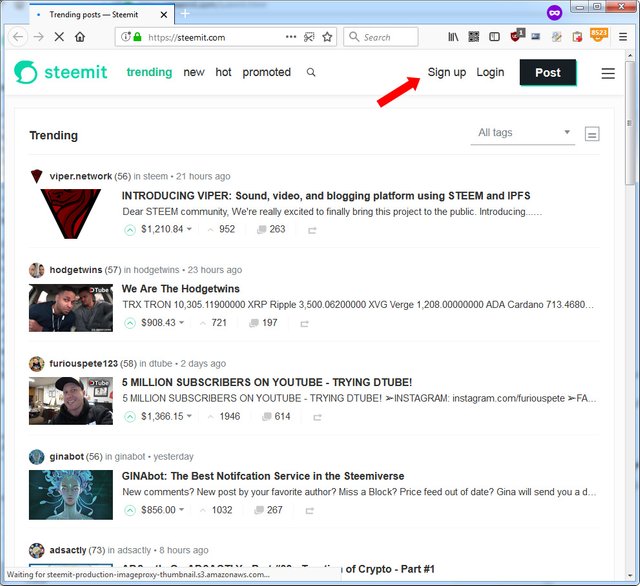Upvote the GINAbot post
The height and width of the screenshot is (586, 640).
coord(130,511)
